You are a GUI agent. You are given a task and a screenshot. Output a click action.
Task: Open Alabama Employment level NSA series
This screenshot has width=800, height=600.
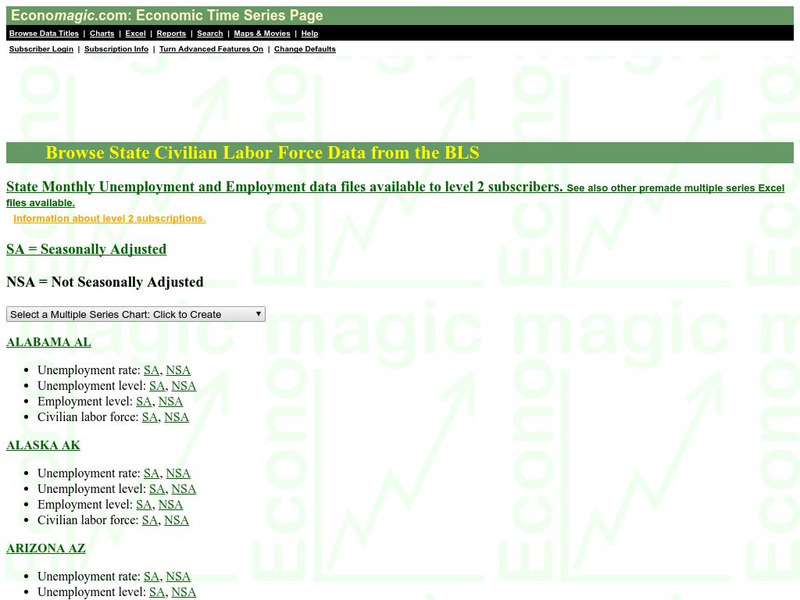click(x=170, y=402)
